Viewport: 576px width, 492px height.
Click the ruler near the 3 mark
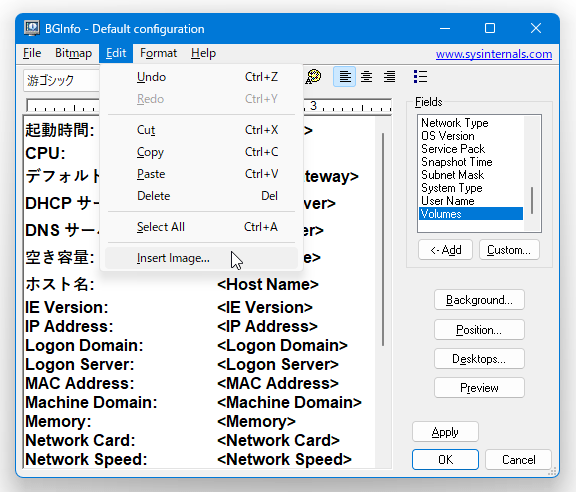coord(313,106)
